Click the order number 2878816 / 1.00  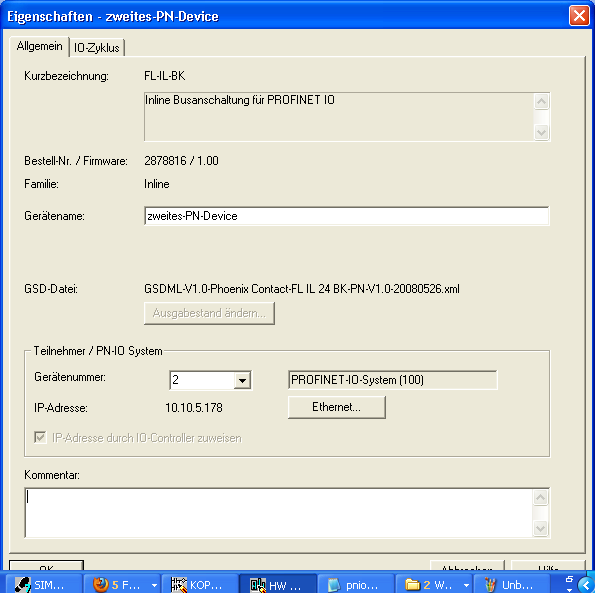pyautogui.click(x=181, y=161)
